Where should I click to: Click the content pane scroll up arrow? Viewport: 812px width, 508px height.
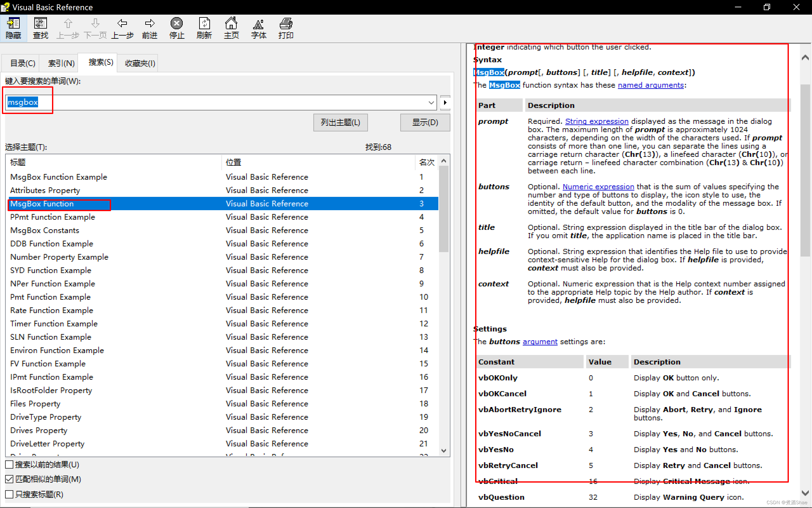click(x=805, y=57)
